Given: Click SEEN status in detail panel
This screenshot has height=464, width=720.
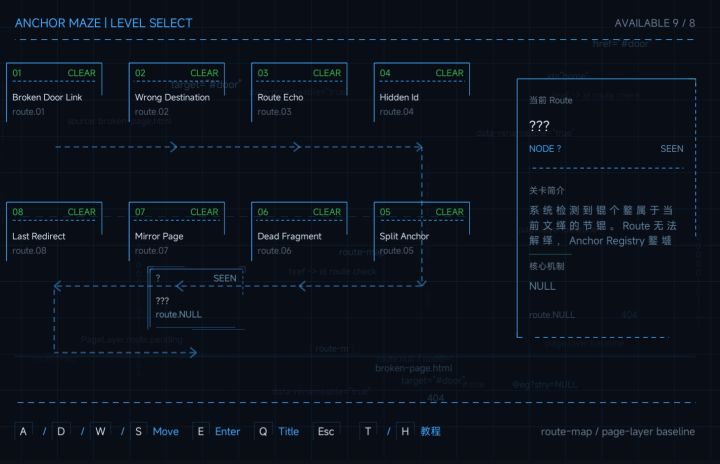Looking at the screenshot, I should 672,149.
